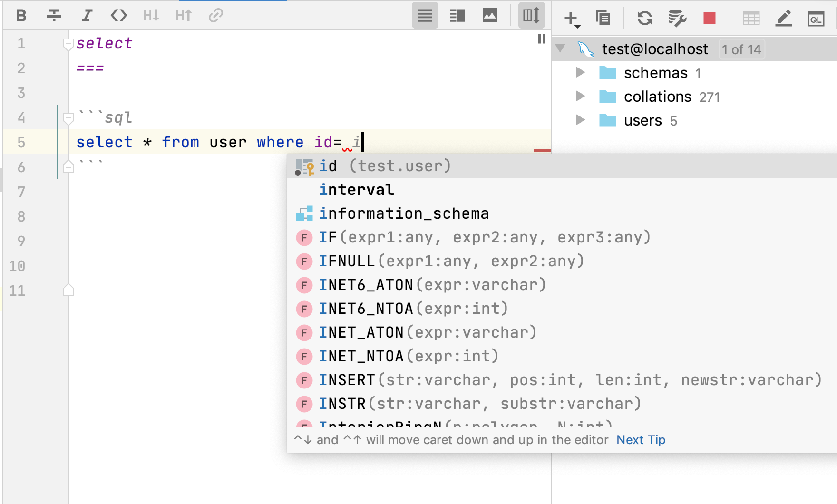Apply strikethrough formatting
Screen dimensions: 837x504
point(54,15)
